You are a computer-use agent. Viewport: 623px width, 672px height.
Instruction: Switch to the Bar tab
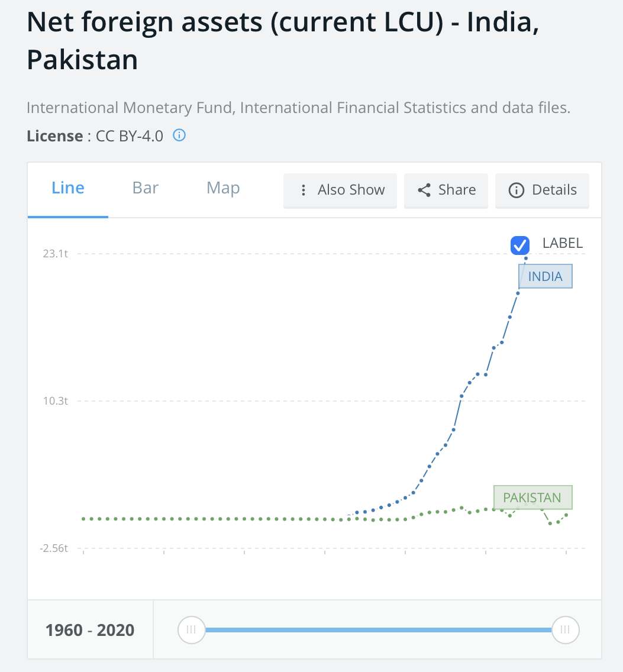click(146, 188)
